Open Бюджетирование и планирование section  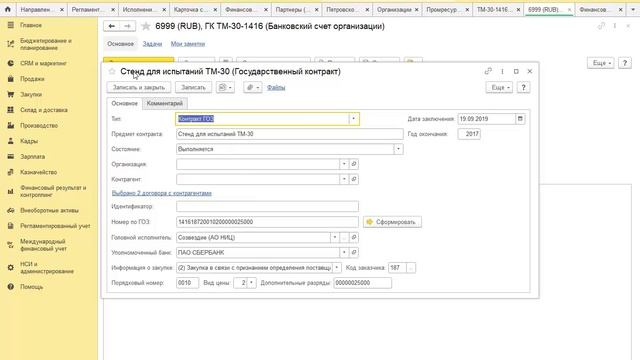click(x=46, y=44)
